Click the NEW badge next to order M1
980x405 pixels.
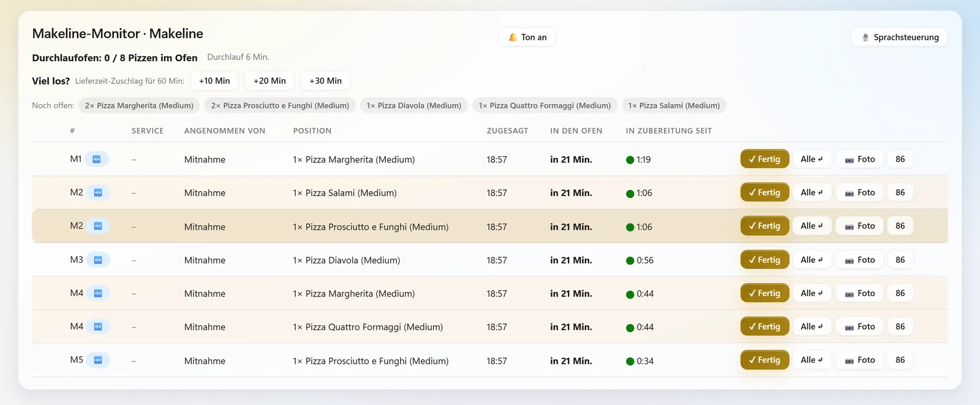click(97, 159)
